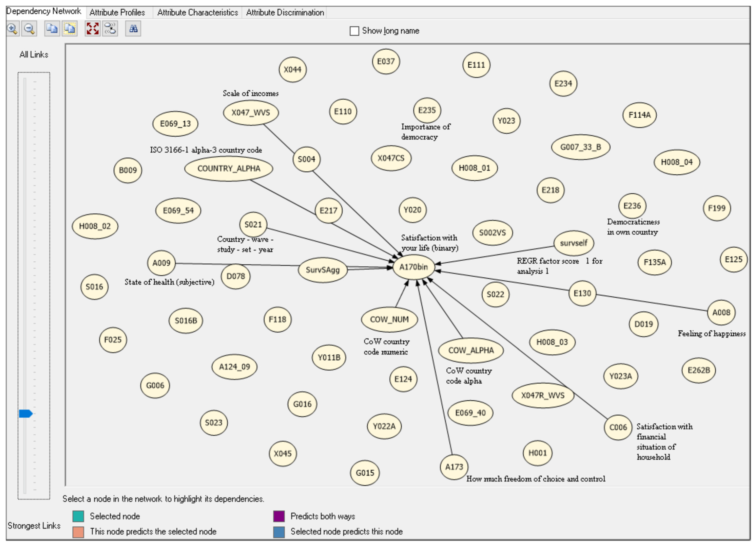Click the X047_WVS node
Screen dimensions: 756x547
[251, 113]
